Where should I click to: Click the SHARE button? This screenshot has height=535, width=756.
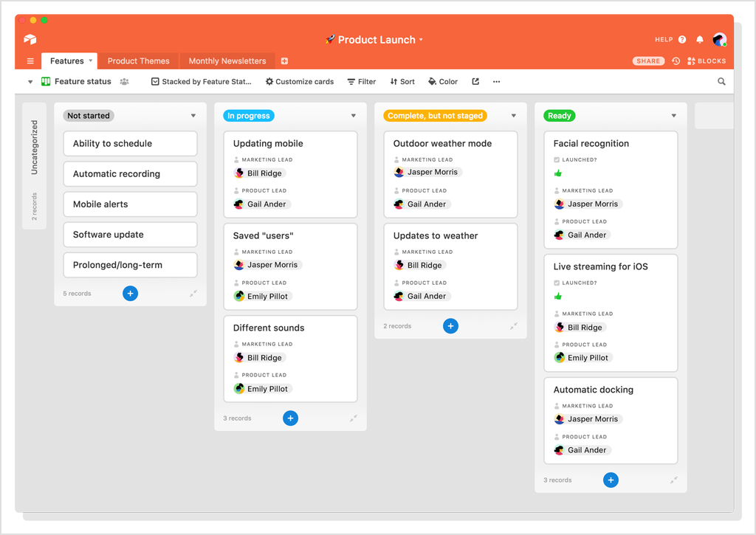(648, 61)
